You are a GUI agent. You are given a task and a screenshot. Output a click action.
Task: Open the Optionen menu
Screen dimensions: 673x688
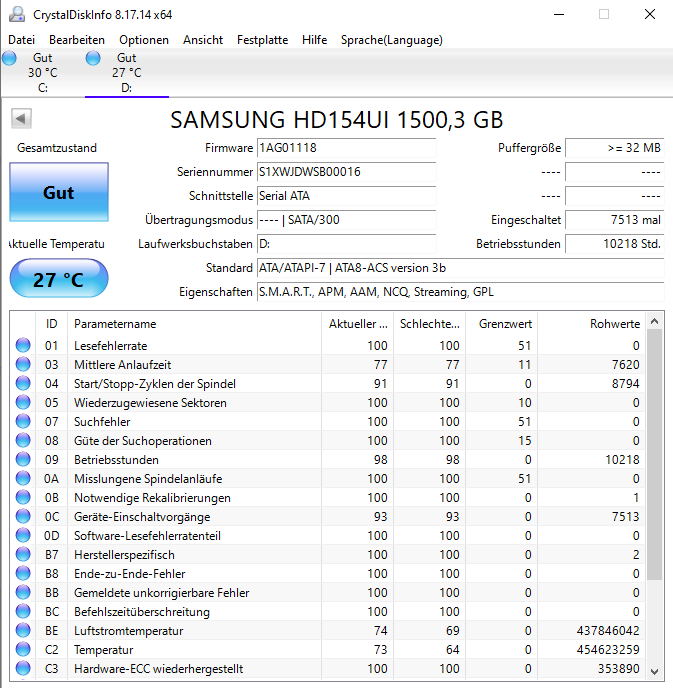144,40
